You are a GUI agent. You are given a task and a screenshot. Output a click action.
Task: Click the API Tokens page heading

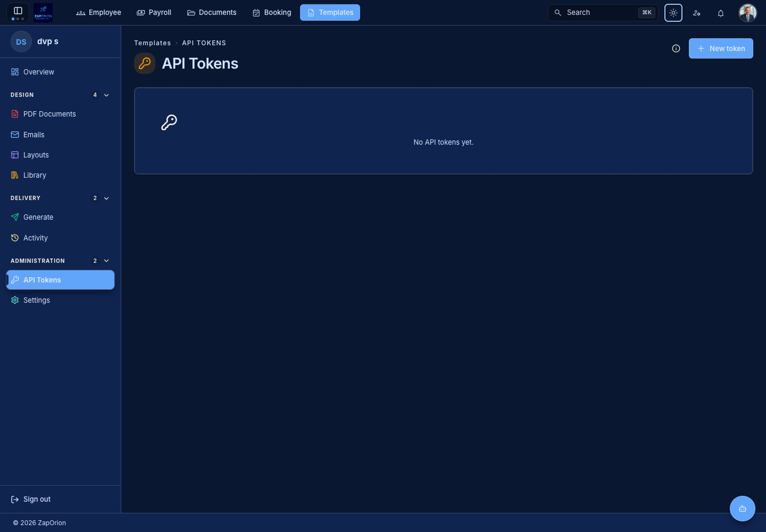[x=200, y=63]
